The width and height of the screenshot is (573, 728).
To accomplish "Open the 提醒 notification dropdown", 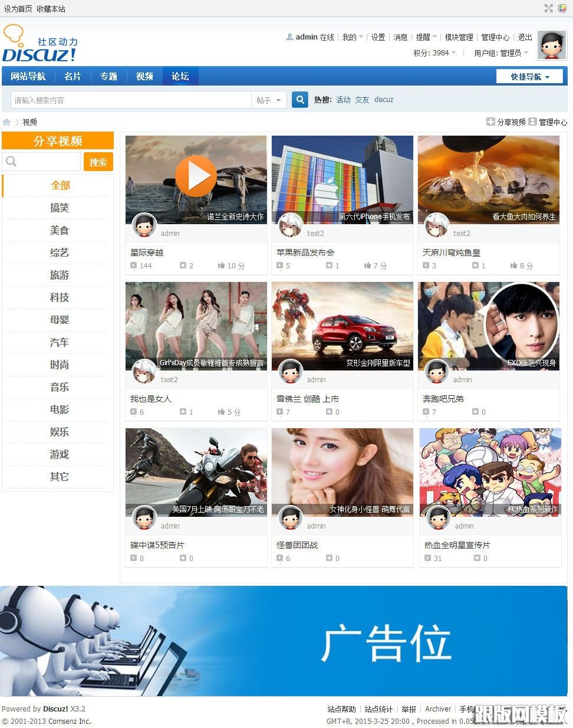I will (426, 37).
